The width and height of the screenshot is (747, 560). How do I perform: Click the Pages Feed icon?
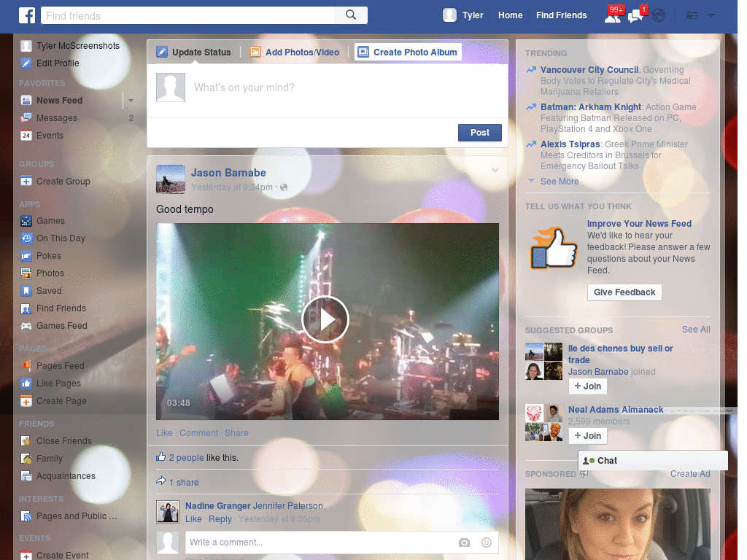coord(26,366)
